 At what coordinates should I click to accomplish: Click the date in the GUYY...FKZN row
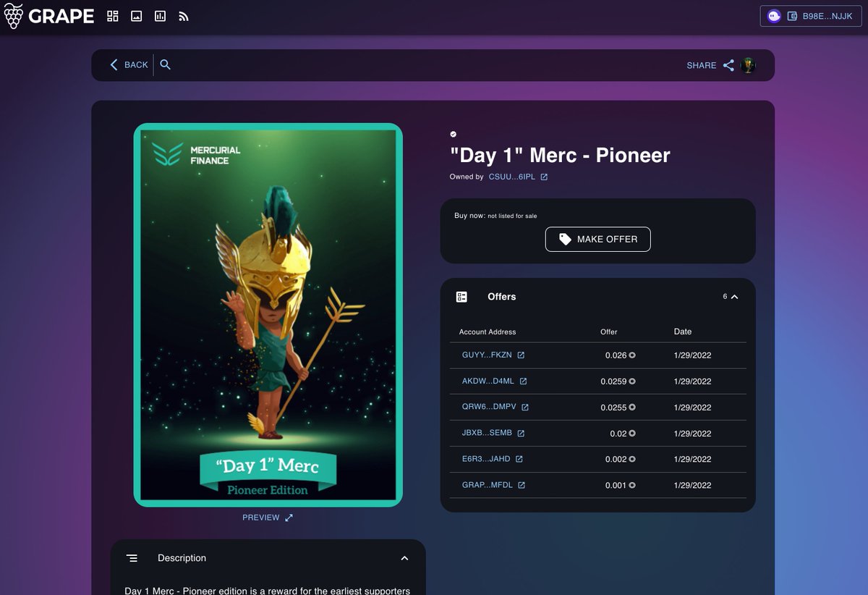pyautogui.click(x=692, y=355)
